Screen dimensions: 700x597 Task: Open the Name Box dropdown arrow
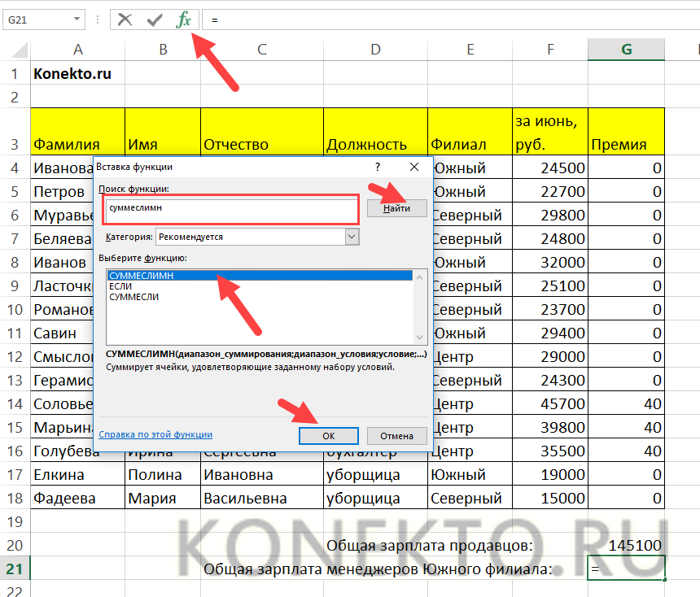click(x=77, y=19)
